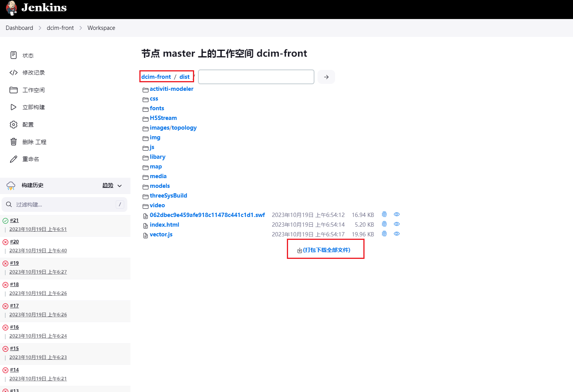
Task: Click the Jenkins butler logo
Action: click(x=12, y=8)
